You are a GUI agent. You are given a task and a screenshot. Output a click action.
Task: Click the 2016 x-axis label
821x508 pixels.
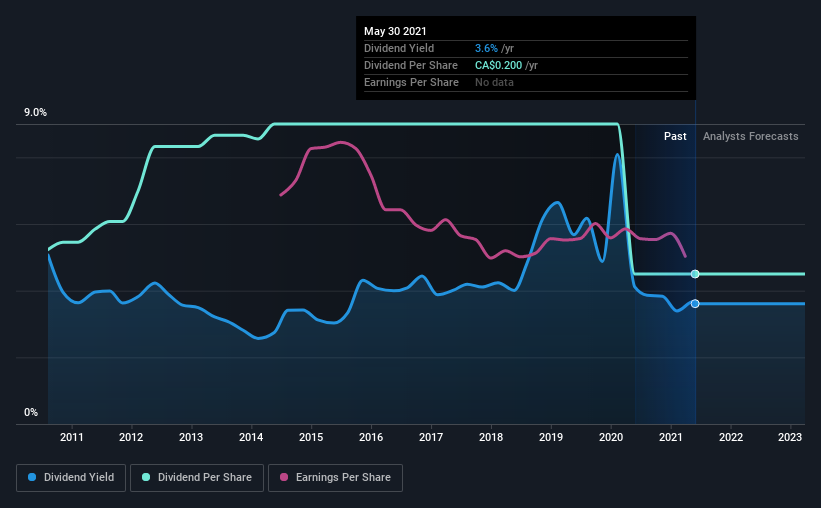click(371, 437)
